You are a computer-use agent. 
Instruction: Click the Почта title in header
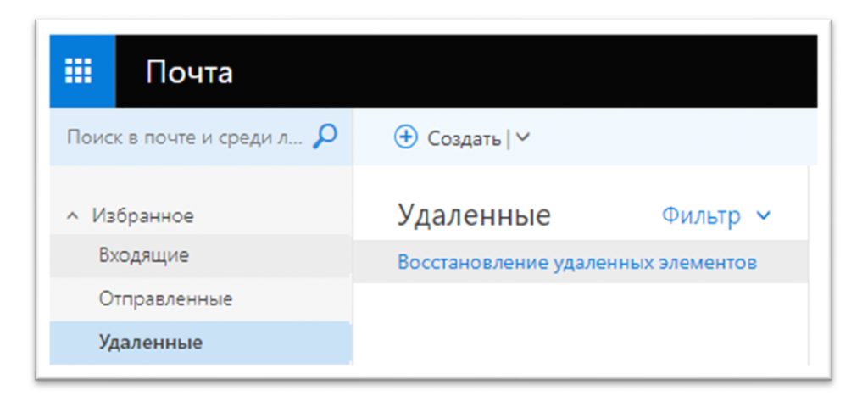click(x=189, y=73)
